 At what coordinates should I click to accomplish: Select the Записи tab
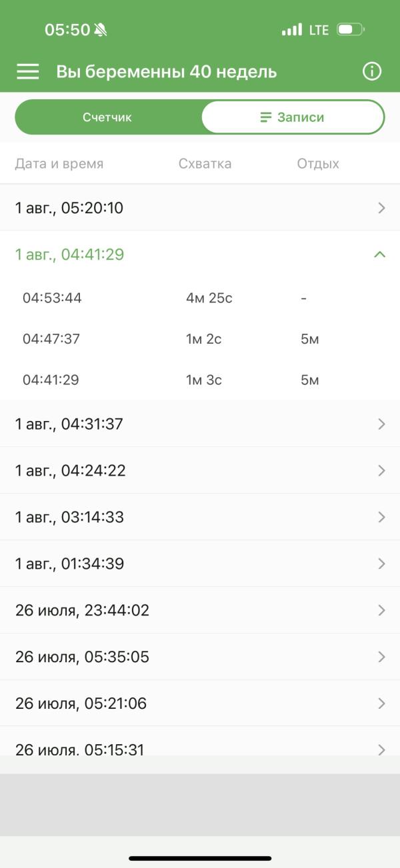pyautogui.click(x=292, y=117)
